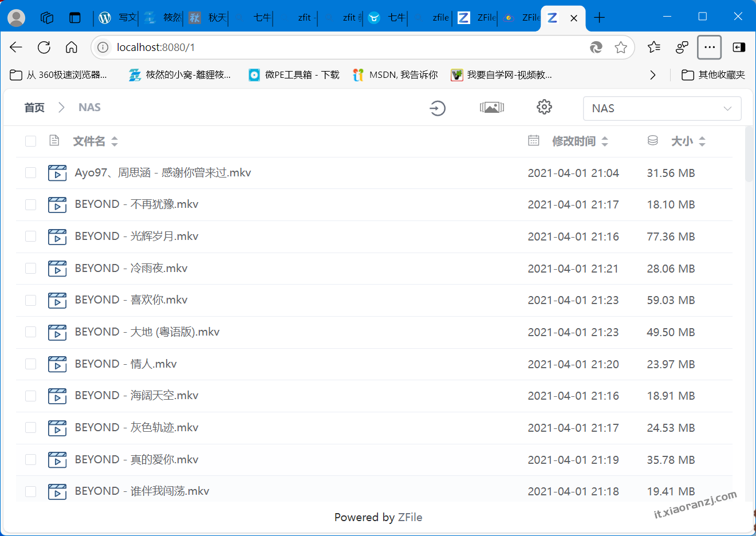Check the box for BEYOND - 情人.mkv

coord(31,364)
